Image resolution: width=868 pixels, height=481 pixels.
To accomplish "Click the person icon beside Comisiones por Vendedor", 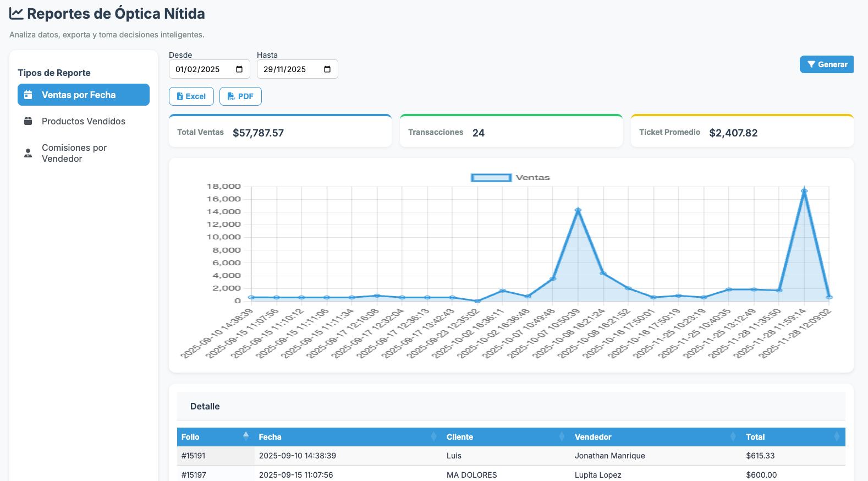I will click(x=28, y=153).
